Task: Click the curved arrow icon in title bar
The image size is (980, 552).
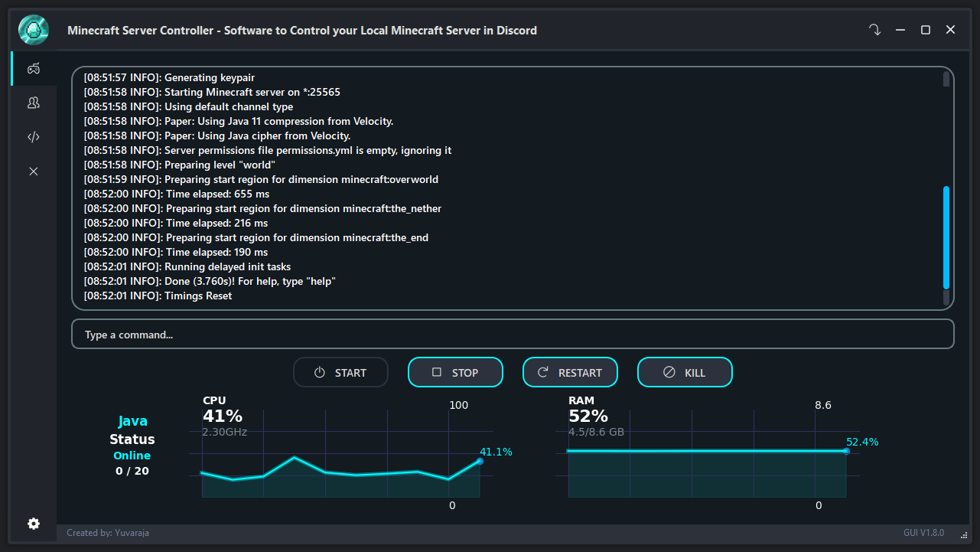Action: 874,30
